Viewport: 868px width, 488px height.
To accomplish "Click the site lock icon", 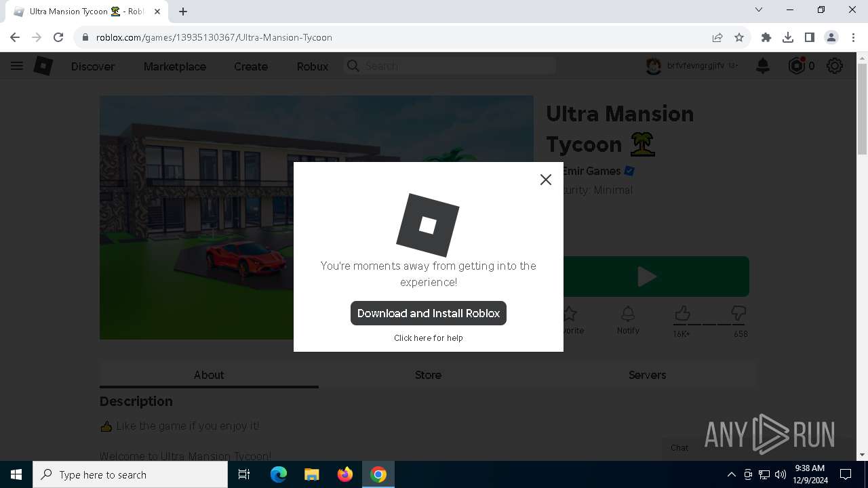I will pyautogui.click(x=85, y=37).
